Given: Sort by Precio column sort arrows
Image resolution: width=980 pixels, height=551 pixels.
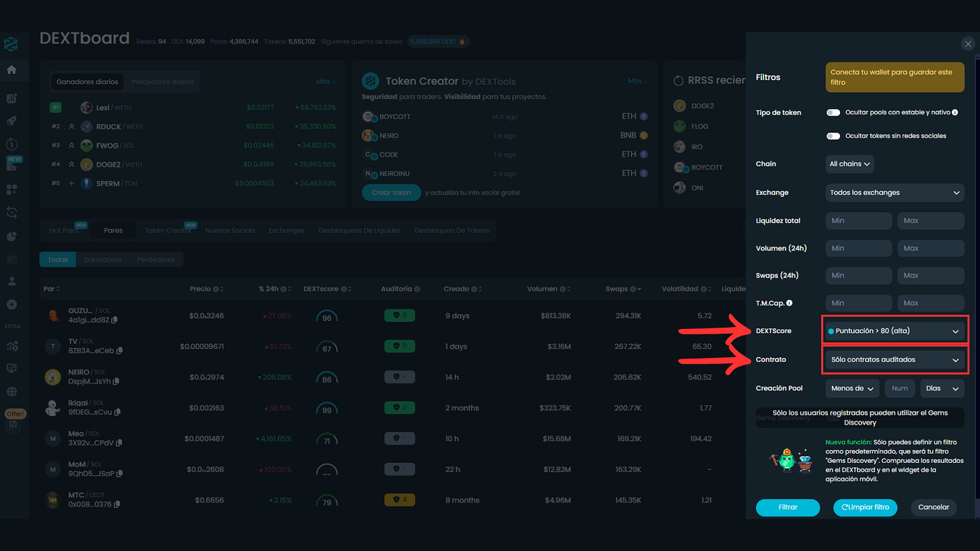Looking at the screenshot, I should pos(222,289).
